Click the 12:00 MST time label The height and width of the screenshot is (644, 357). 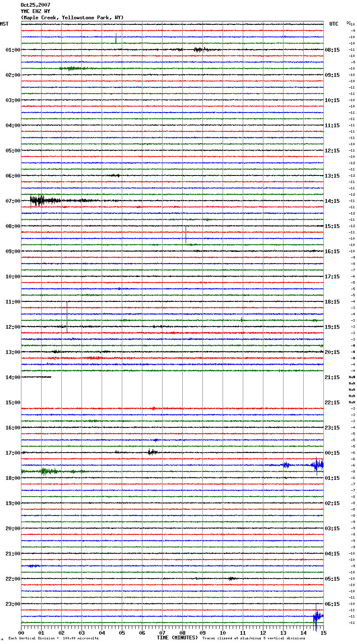(13, 327)
